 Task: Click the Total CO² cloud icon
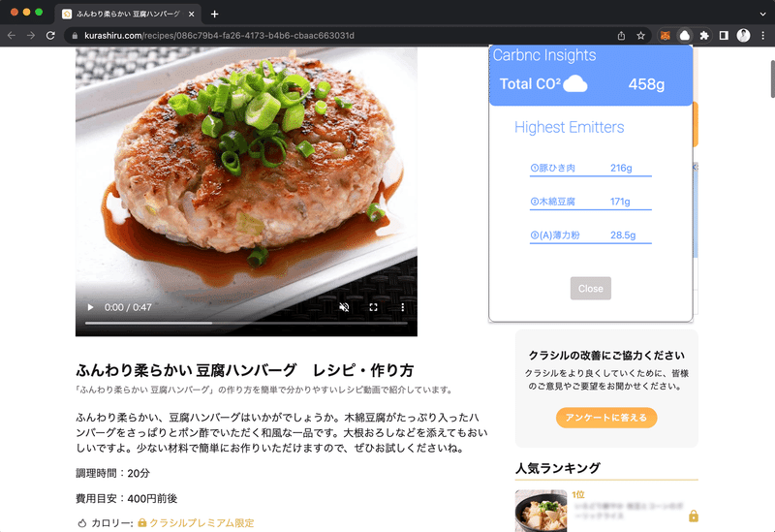(x=575, y=83)
